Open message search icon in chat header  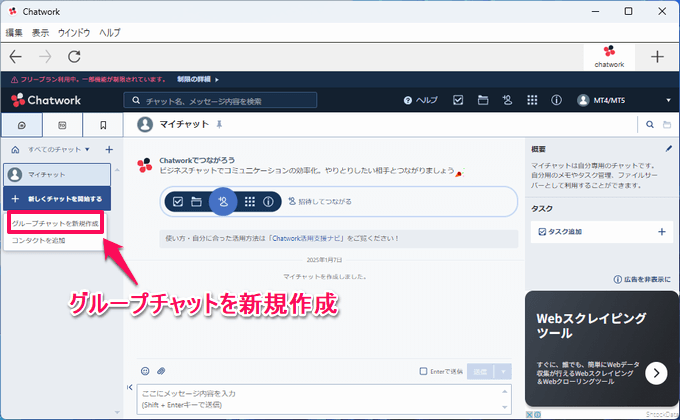tap(650, 125)
